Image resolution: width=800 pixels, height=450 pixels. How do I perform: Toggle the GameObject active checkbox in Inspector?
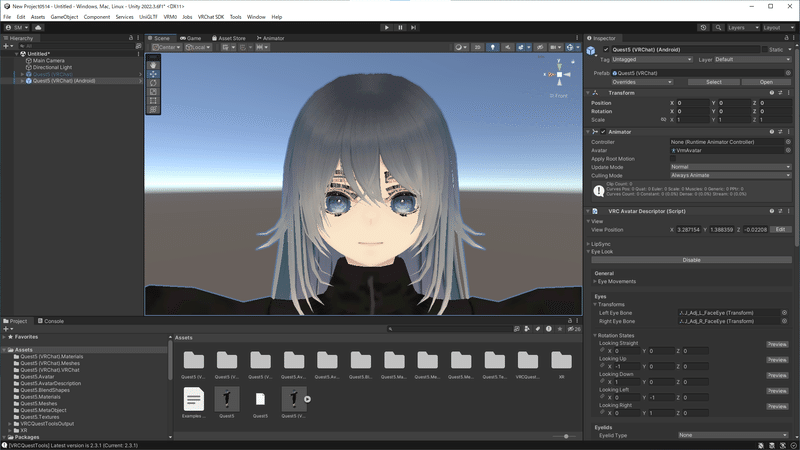coord(606,49)
